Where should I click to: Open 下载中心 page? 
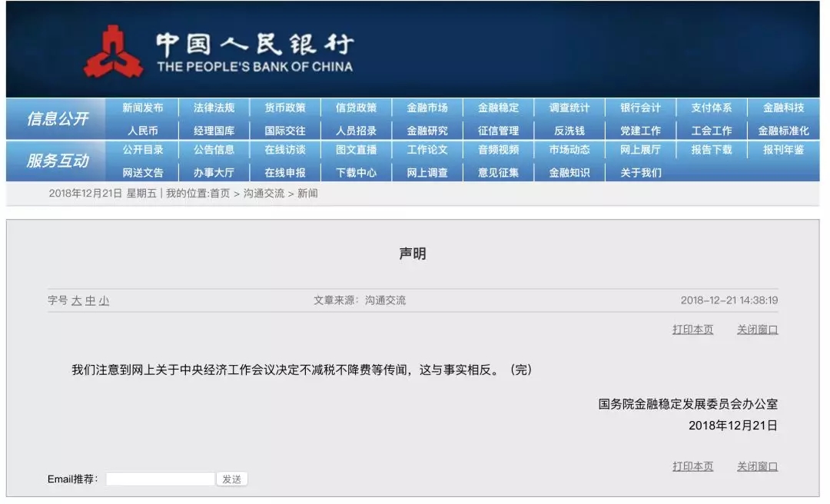point(356,173)
